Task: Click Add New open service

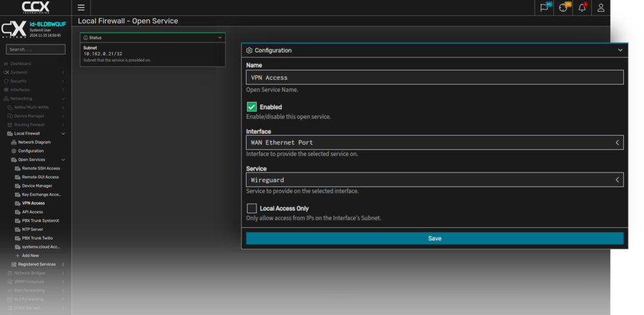Action: 32,256
